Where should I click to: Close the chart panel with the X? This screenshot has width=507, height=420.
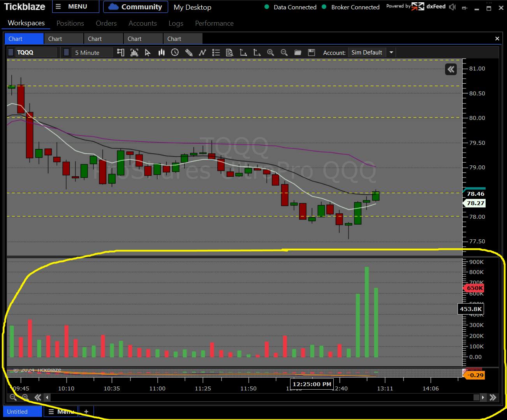tap(497, 39)
